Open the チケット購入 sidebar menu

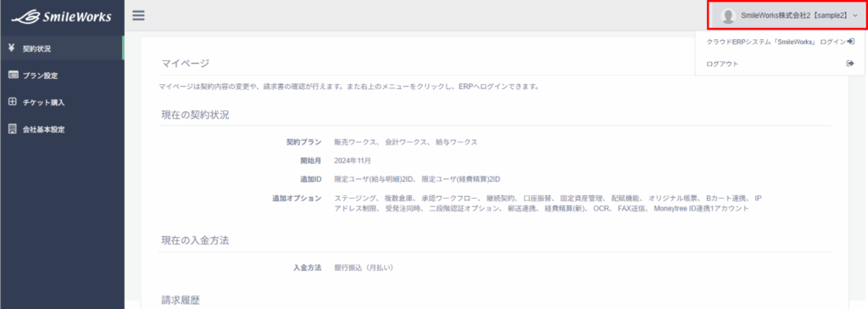coord(62,103)
